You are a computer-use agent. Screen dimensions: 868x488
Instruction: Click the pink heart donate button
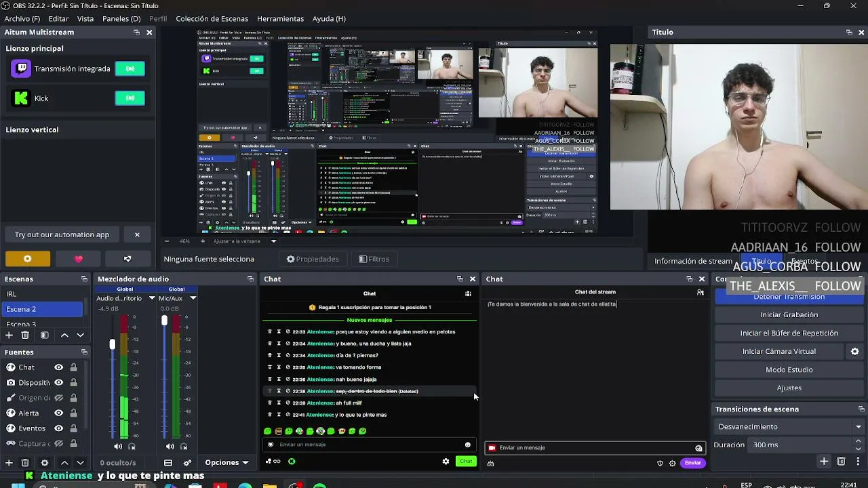click(78, 259)
